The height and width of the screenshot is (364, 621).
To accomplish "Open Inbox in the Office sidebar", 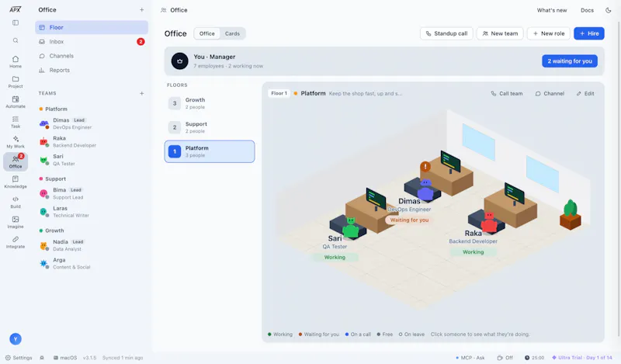I will (92, 42).
